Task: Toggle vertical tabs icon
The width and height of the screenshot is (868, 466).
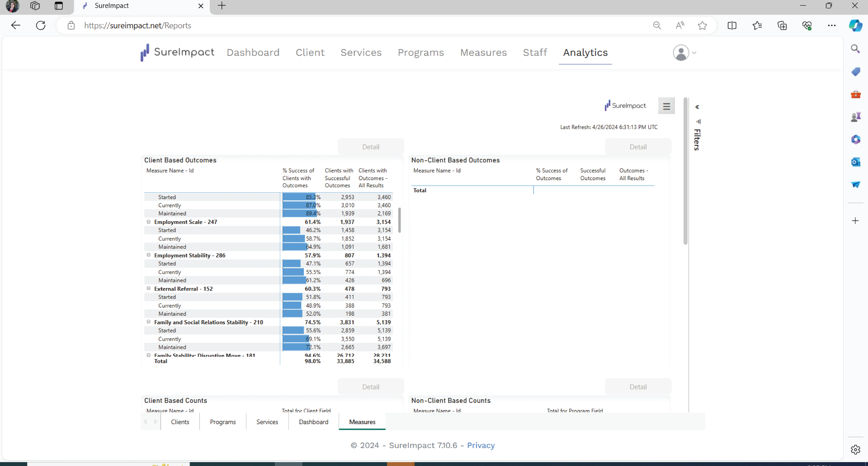Action: [59, 6]
